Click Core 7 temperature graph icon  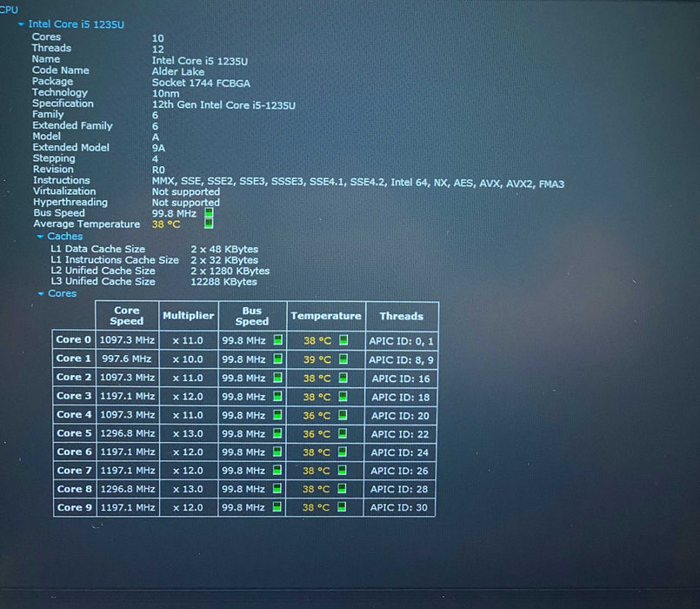342,470
